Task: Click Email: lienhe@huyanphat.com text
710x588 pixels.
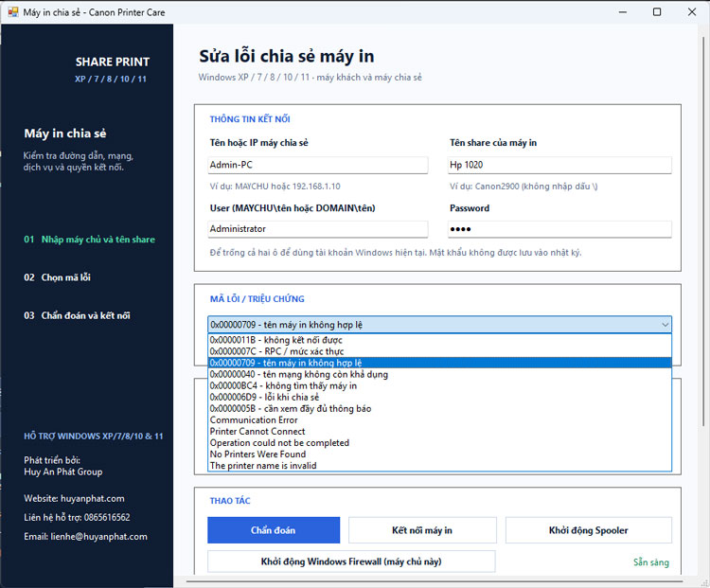Action: click(x=85, y=536)
